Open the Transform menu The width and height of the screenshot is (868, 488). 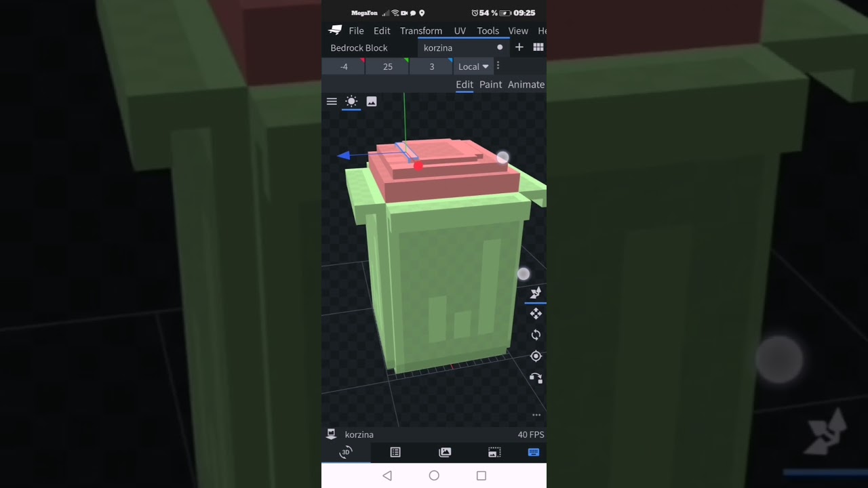[x=421, y=30]
